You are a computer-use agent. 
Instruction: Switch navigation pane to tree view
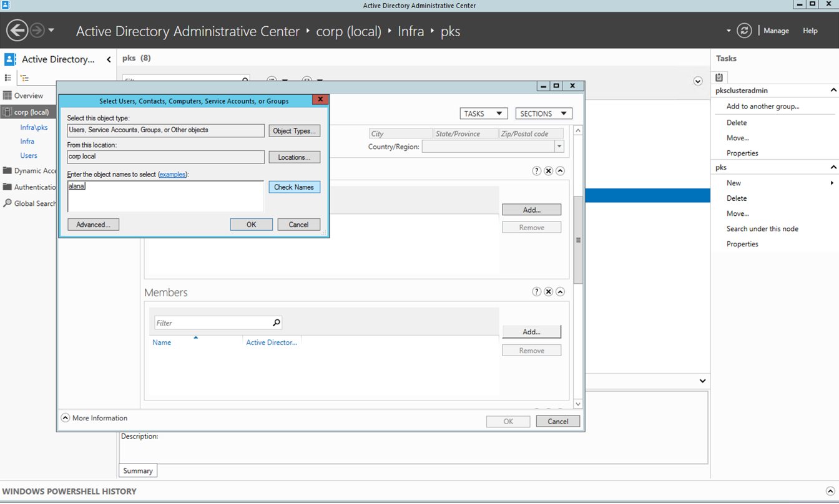(24, 78)
